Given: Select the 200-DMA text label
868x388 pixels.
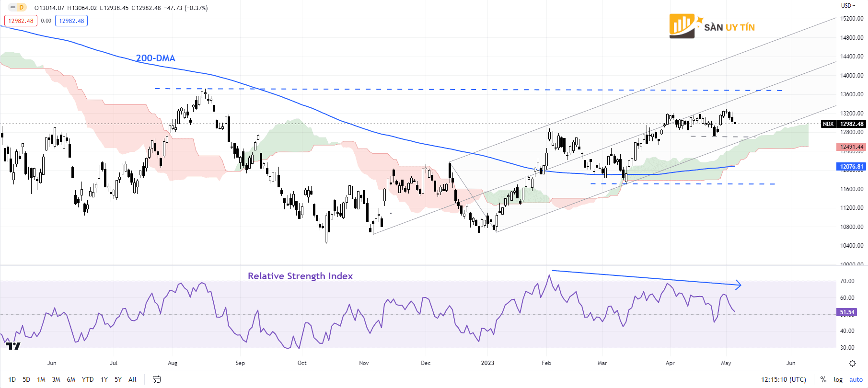Looking at the screenshot, I should pos(156,58).
